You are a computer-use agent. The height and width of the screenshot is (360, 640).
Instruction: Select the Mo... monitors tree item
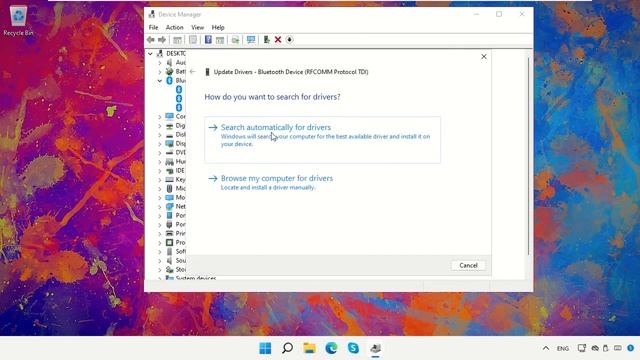pyautogui.click(x=176, y=198)
